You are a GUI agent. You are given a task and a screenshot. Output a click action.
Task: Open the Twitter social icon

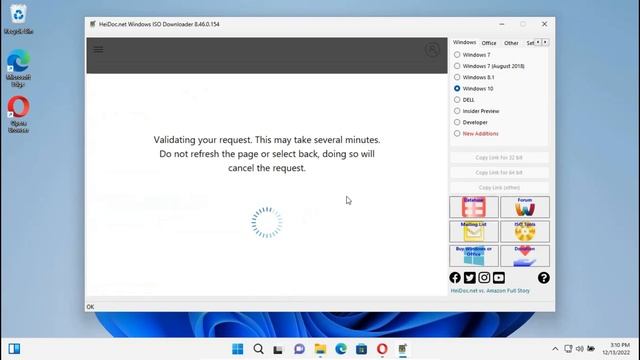click(469, 278)
